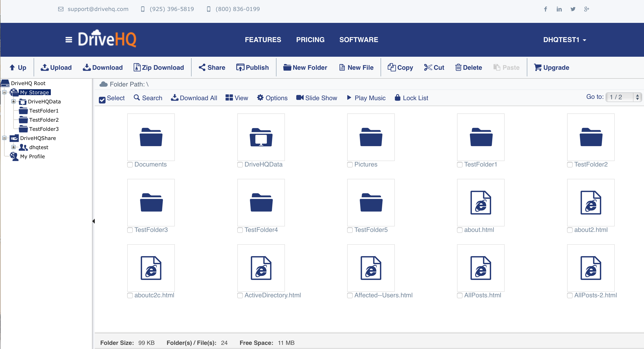Click the support@drivehq.com email link
The height and width of the screenshot is (349, 644).
click(x=98, y=9)
